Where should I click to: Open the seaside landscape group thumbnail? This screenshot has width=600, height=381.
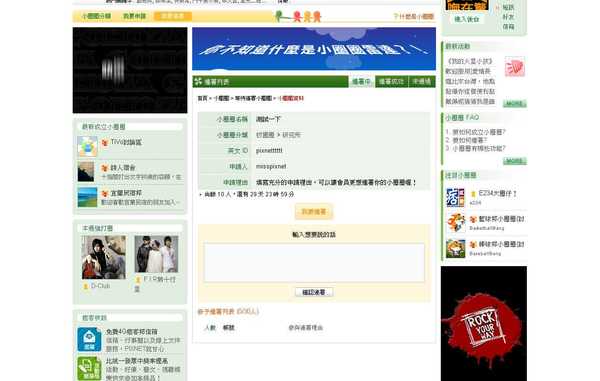point(87,197)
